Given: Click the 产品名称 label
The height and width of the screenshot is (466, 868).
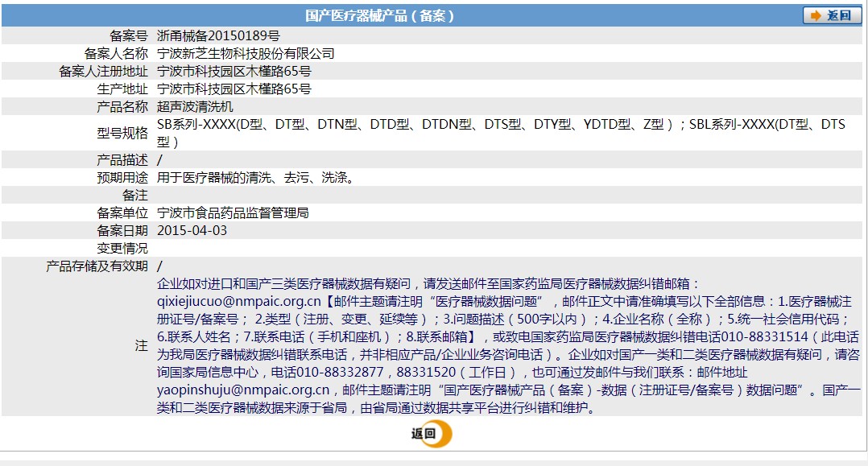Looking at the screenshot, I should click(122, 107).
